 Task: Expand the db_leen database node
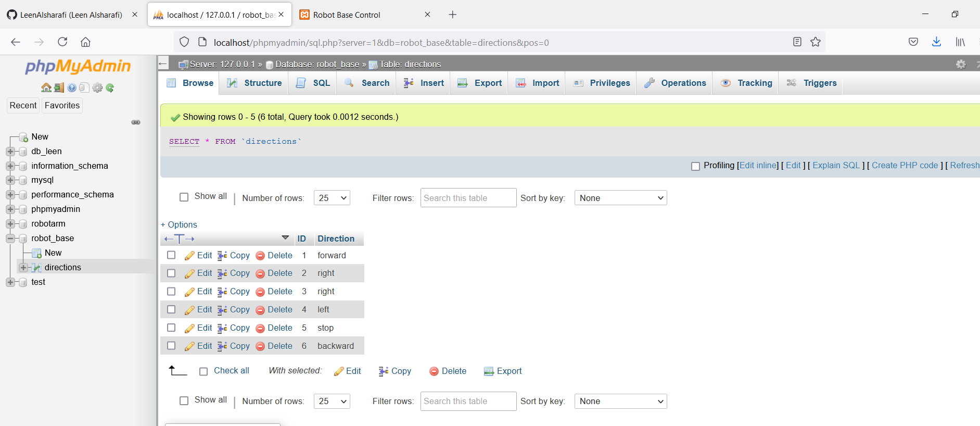[10, 152]
